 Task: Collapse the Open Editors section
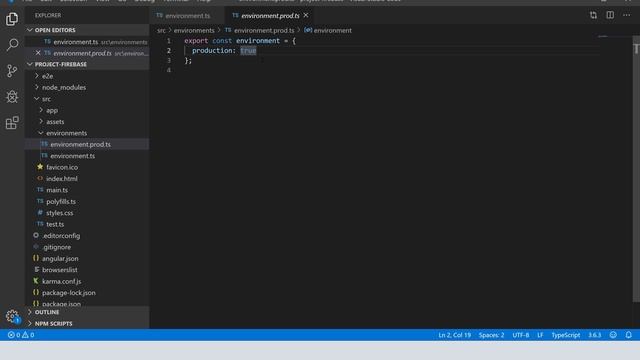click(x=87, y=30)
